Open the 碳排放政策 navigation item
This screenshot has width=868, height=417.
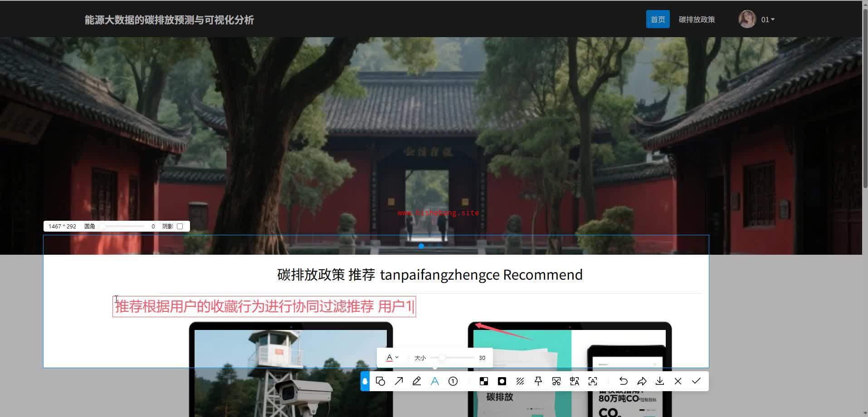tap(697, 19)
